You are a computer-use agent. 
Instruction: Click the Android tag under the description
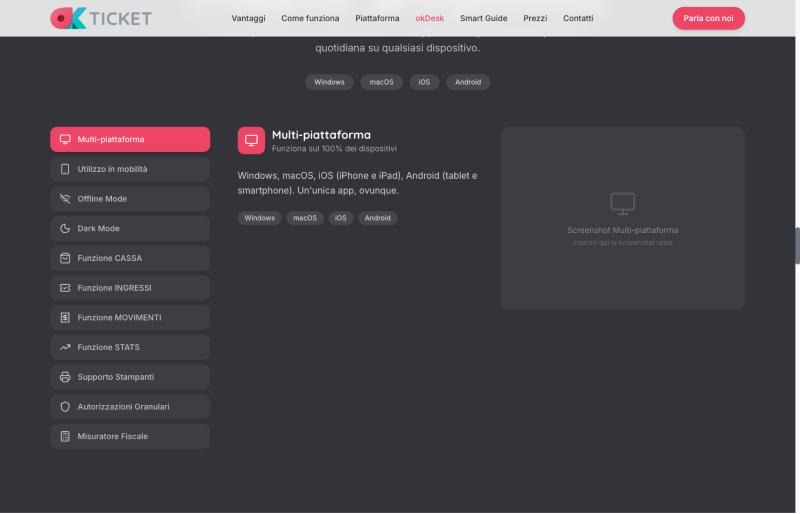[378, 218]
